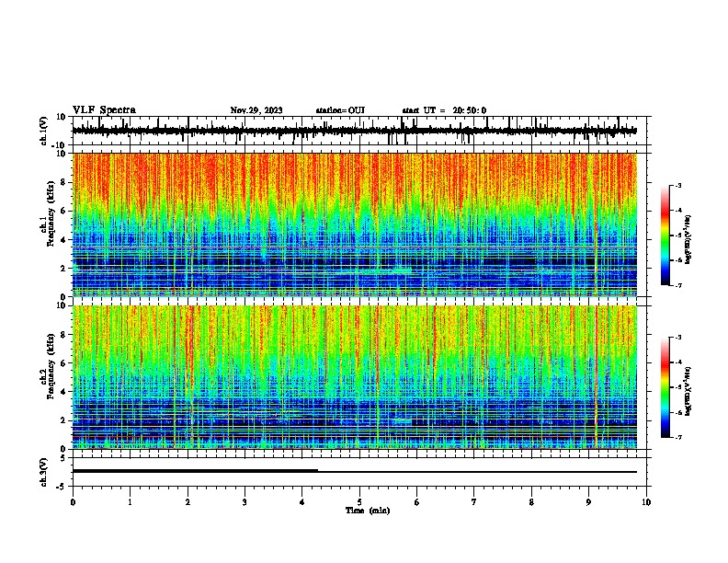Image resolution: width=728 pixels, height=563 pixels.
Task: Click time axis tick label "7"
Action: pos(474,502)
